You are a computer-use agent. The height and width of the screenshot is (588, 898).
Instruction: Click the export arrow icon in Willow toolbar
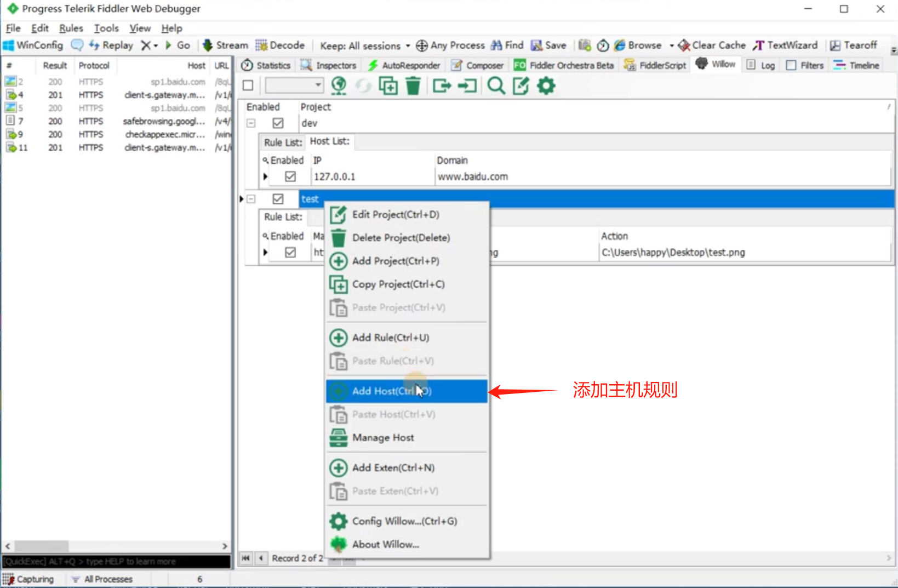(442, 85)
